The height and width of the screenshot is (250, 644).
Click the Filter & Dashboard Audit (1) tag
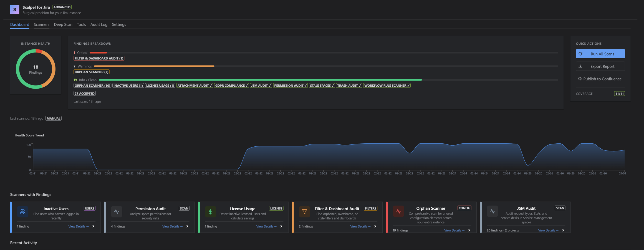click(x=99, y=58)
